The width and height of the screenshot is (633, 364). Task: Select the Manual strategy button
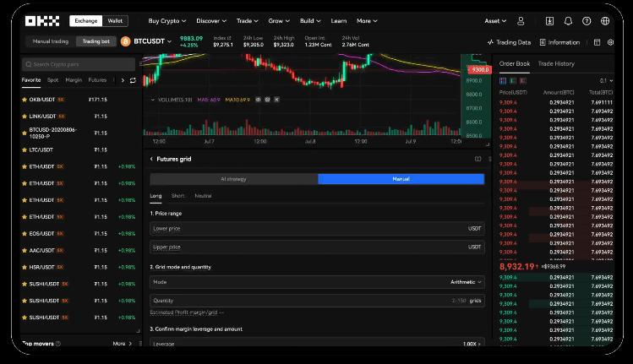coord(401,179)
